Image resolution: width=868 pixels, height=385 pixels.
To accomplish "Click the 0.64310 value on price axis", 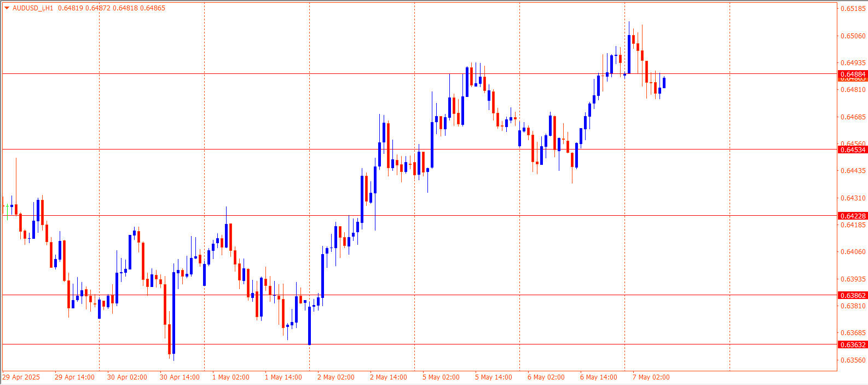I will 853,198.
